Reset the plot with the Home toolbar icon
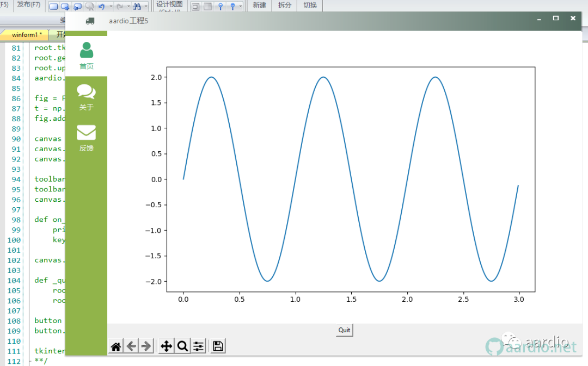588x366 pixels. (x=116, y=346)
